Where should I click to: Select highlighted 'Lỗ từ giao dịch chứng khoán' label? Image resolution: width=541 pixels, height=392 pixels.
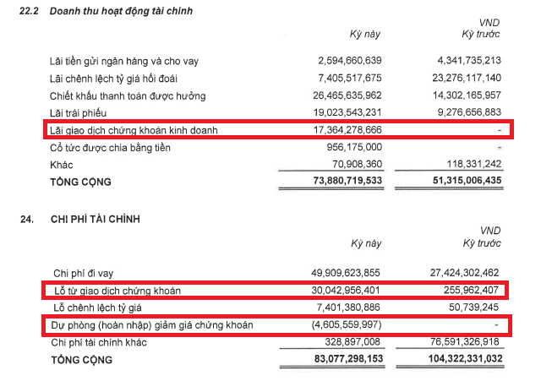[117, 291]
